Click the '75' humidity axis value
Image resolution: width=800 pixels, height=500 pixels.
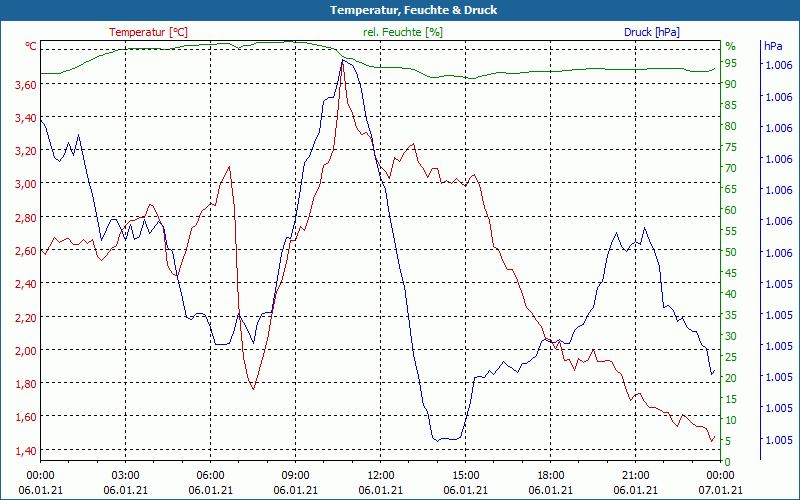coord(731,147)
